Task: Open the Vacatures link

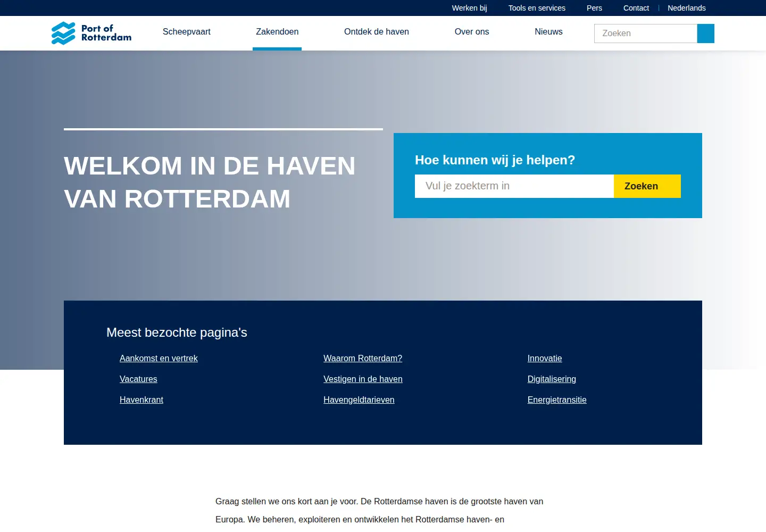Action: click(x=138, y=379)
